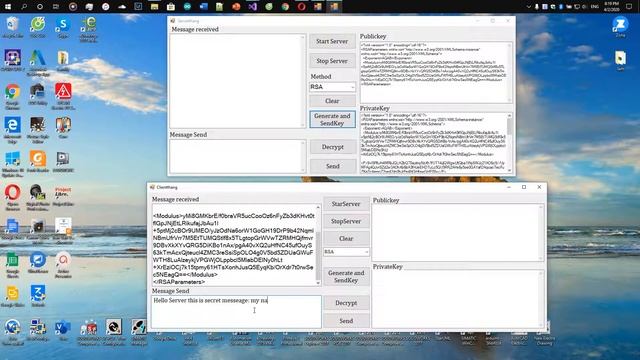The width and height of the screenshot is (640, 360).
Task: Click Generate and SendKey in client window
Action: pyautogui.click(x=346, y=276)
